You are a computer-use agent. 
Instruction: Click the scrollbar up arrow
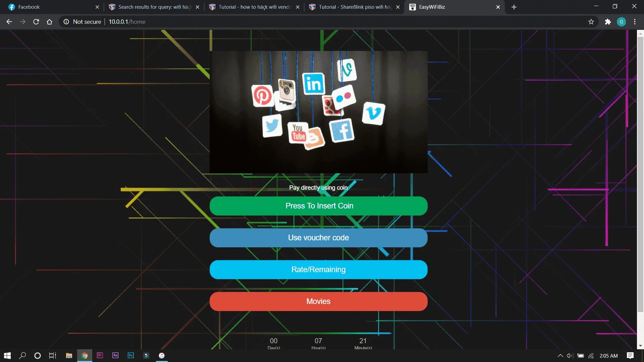(640, 33)
